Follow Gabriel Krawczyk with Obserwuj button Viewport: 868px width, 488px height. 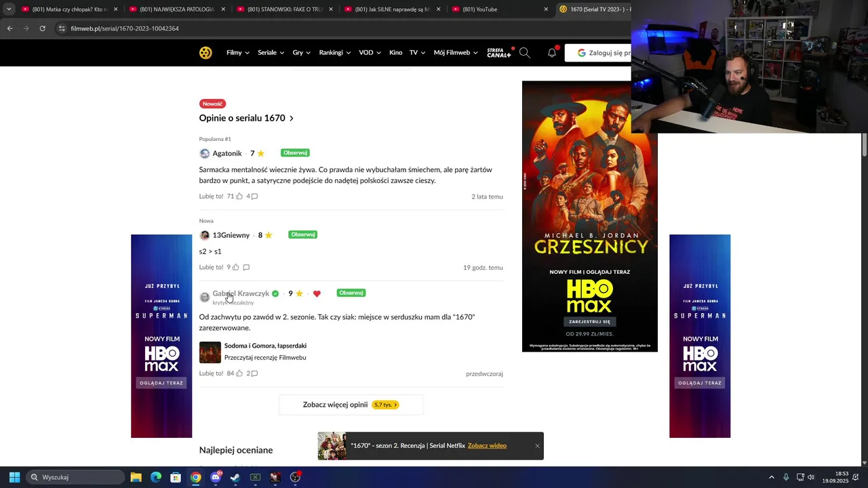pyautogui.click(x=351, y=293)
